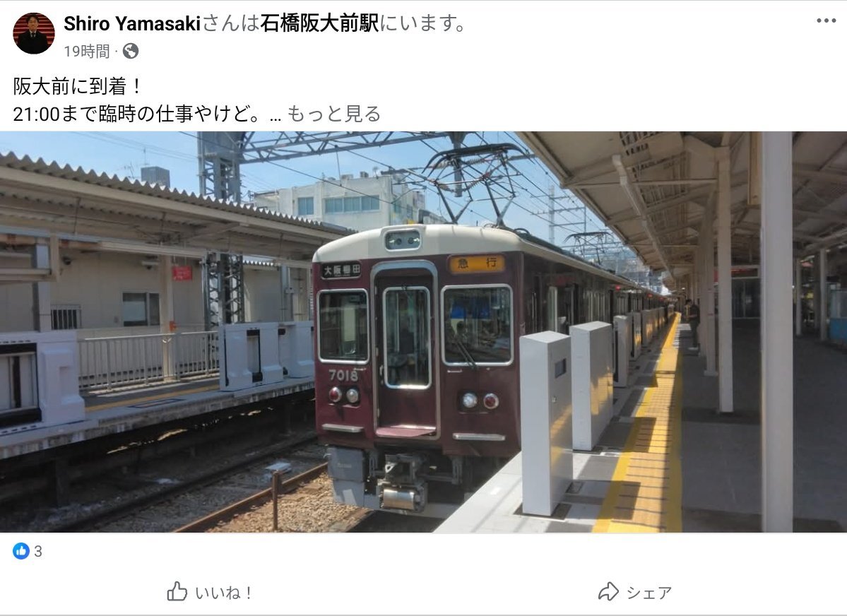Open the 石橋阪大前駅 location link
847x616 pixels.
click(x=319, y=24)
